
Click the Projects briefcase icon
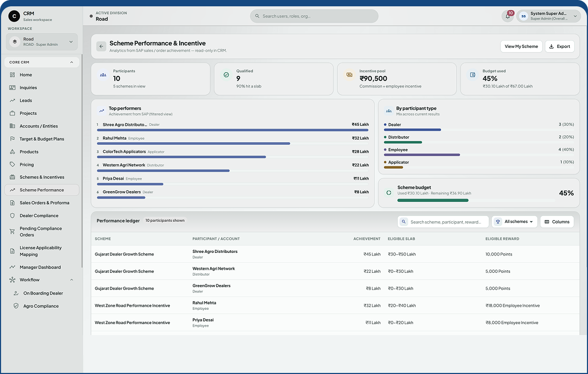coord(12,113)
